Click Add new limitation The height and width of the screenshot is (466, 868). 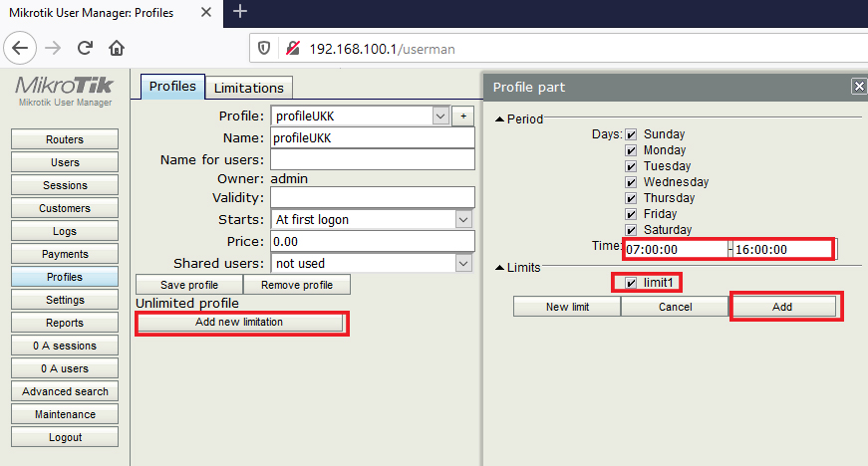click(239, 322)
